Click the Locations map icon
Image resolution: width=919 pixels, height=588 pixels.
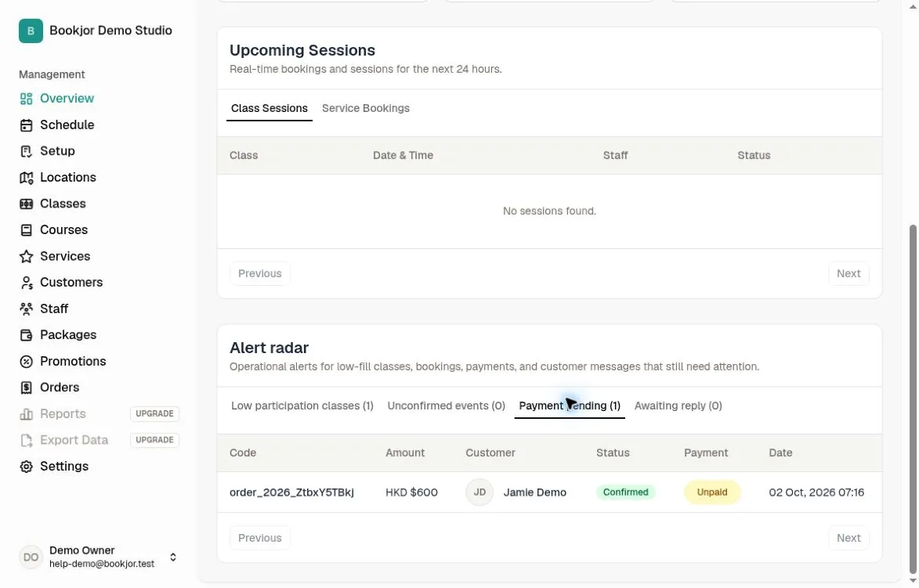[x=26, y=178]
